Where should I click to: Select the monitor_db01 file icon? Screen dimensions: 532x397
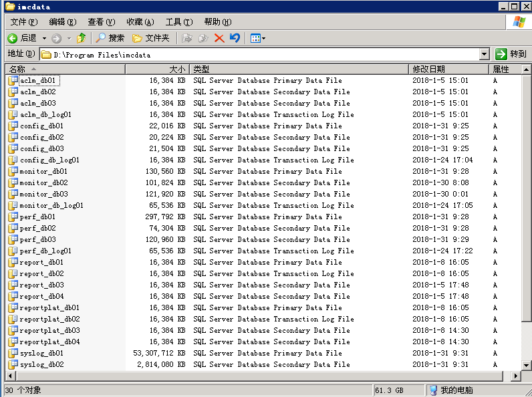coord(13,171)
